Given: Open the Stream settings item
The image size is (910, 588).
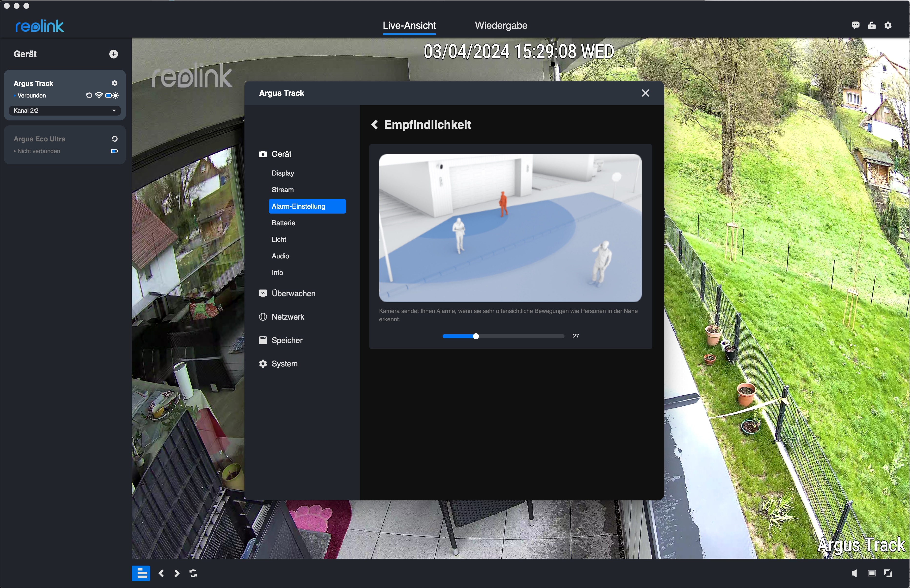Looking at the screenshot, I should [282, 190].
